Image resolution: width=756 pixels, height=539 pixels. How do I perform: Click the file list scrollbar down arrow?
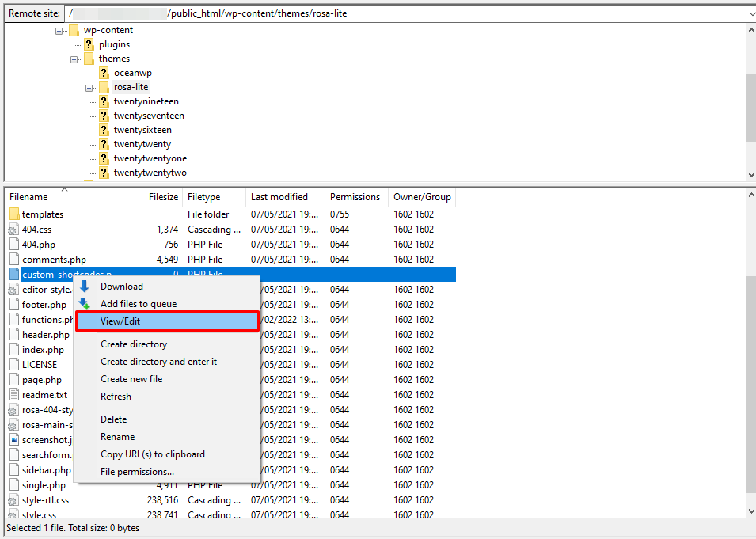[750, 511]
